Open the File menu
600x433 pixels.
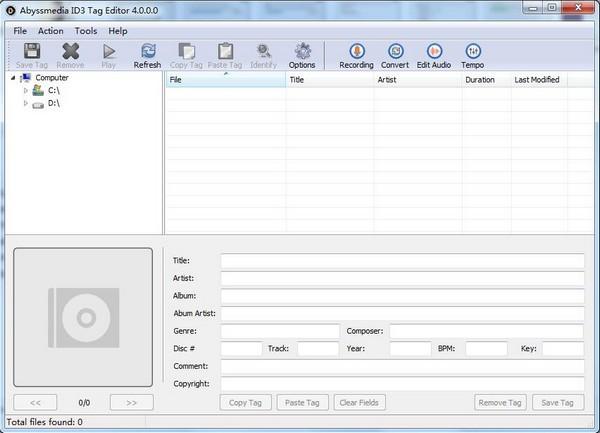[20, 31]
